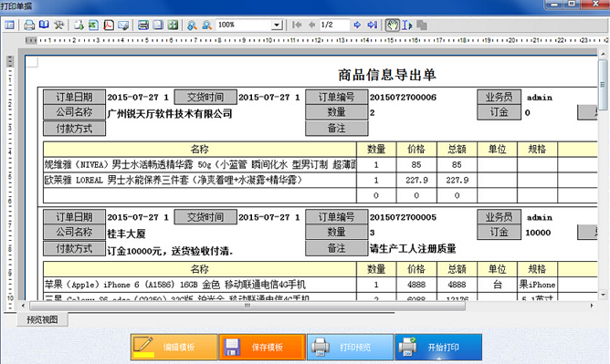Click company name 广州锐天厅软件技术有限公司

[x=170, y=113]
